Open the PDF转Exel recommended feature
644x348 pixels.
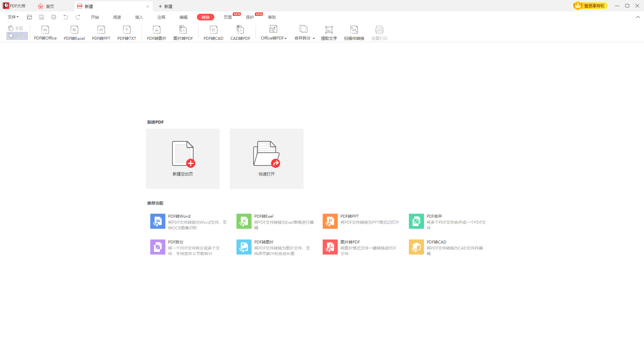point(275,221)
